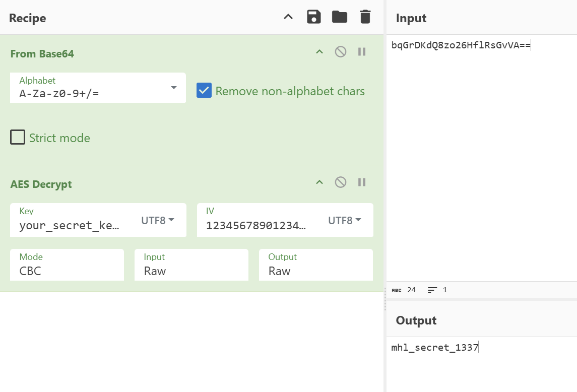Clear the entire recipe
The image size is (577, 392).
[x=365, y=16]
